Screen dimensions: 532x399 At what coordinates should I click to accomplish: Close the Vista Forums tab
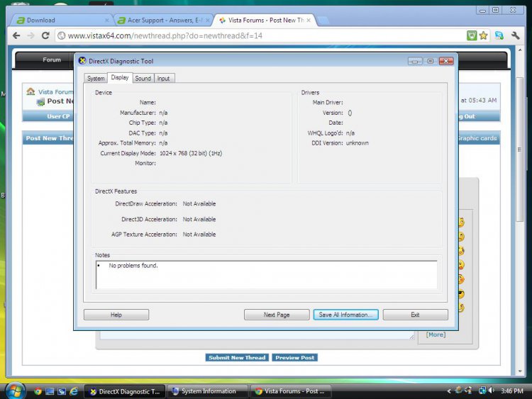click(x=309, y=21)
